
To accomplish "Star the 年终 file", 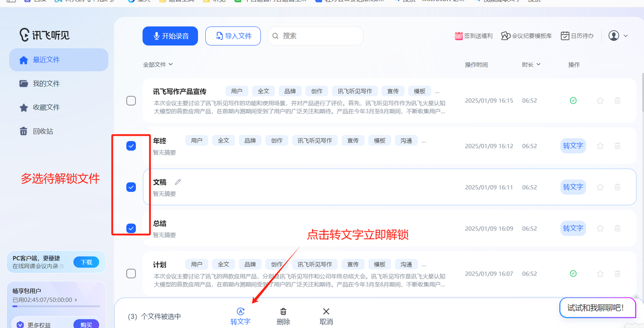I will coord(600,146).
